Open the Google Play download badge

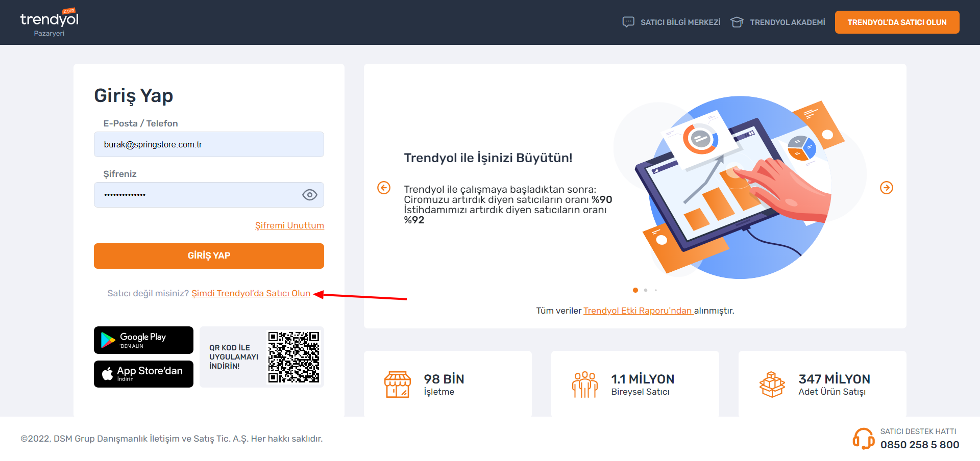tap(143, 340)
